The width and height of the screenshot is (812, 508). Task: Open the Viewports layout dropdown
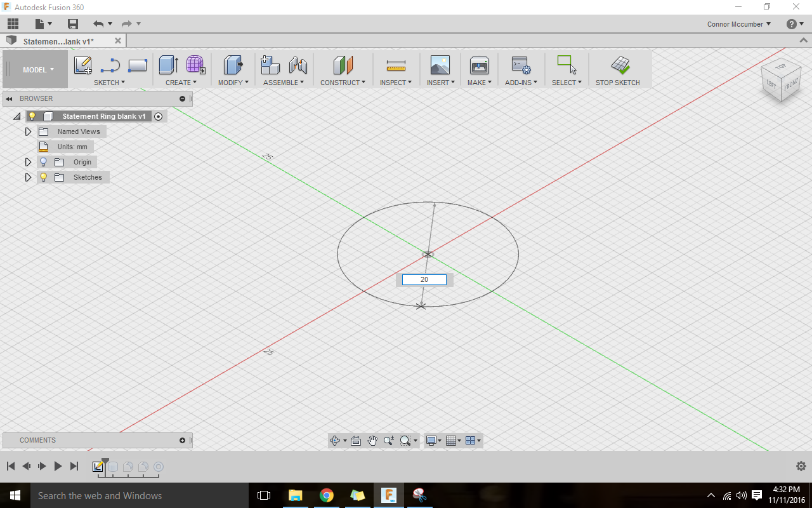(473, 440)
